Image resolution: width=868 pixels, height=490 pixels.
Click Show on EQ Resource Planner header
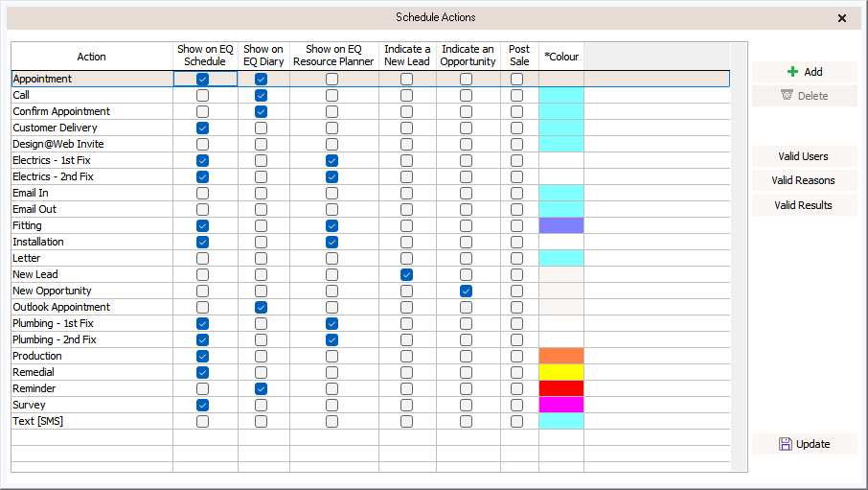point(333,56)
